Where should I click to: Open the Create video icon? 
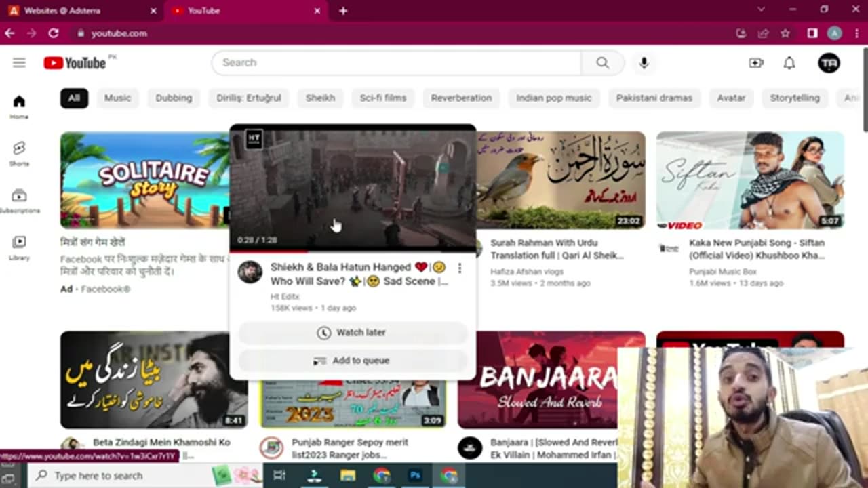click(756, 63)
